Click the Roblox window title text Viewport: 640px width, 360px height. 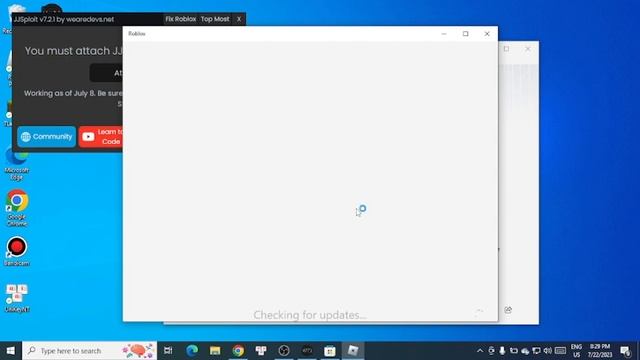coord(137,33)
